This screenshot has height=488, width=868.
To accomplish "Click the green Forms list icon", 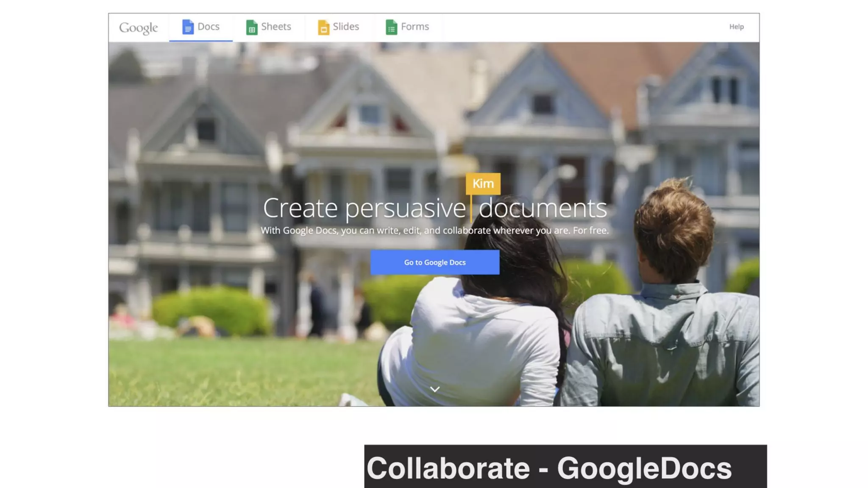I will point(391,28).
